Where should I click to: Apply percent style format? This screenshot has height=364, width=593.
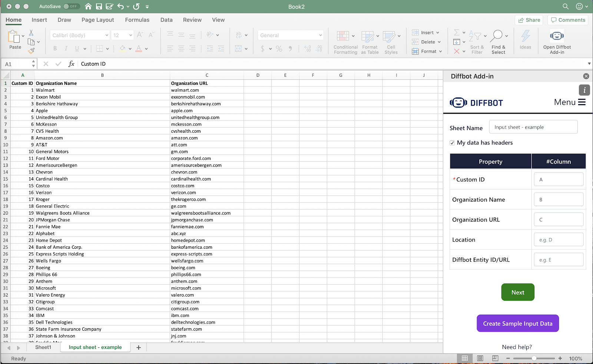pyautogui.click(x=279, y=49)
